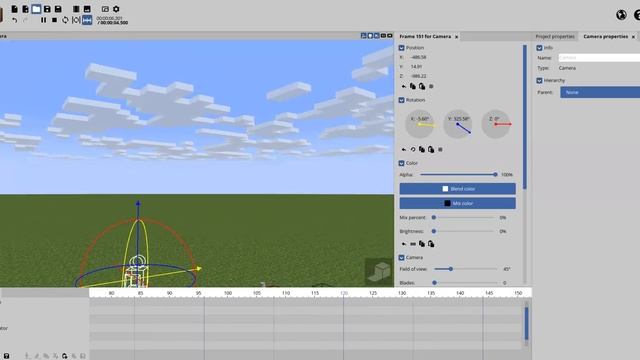Click the export image icon beside the film strip

(87, 9)
